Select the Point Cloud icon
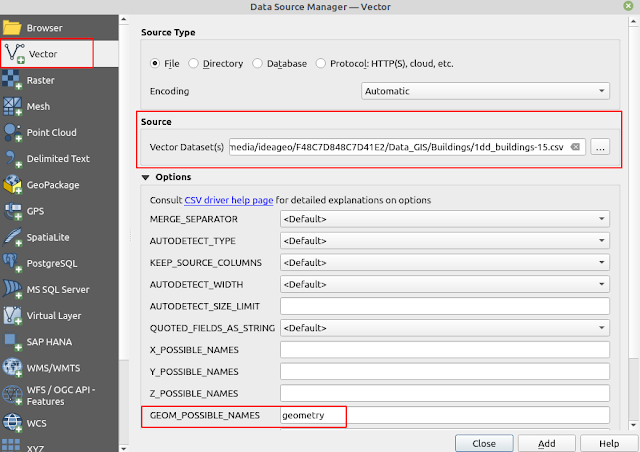Image resolution: width=640 pixels, height=452 pixels. [x=12, y=132]
